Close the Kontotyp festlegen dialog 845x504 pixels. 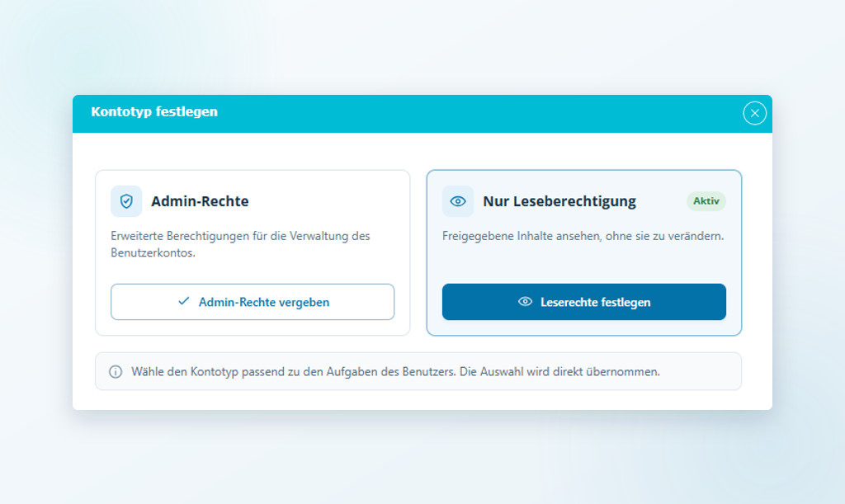(x=754, y=113)
